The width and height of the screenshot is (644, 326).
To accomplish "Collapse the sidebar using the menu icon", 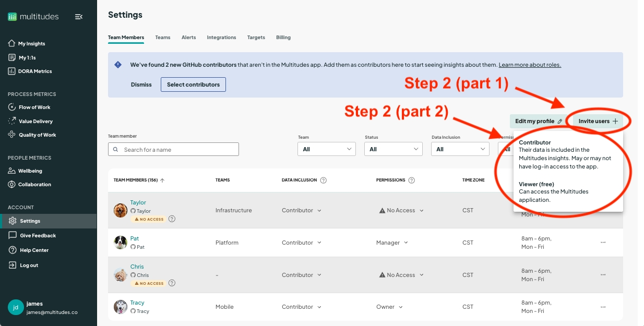I will 79,17.
